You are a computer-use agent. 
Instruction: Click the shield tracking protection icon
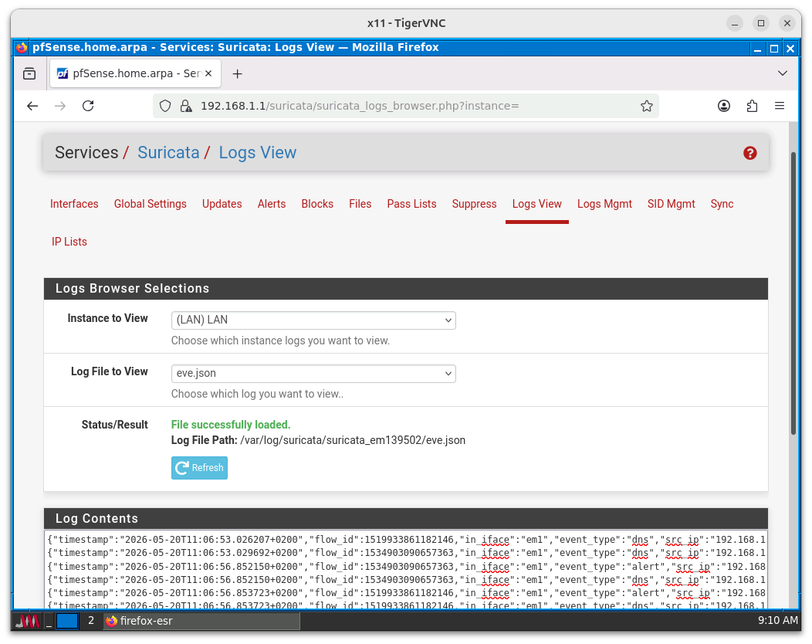pyautogui.click(x=164, y=106)
